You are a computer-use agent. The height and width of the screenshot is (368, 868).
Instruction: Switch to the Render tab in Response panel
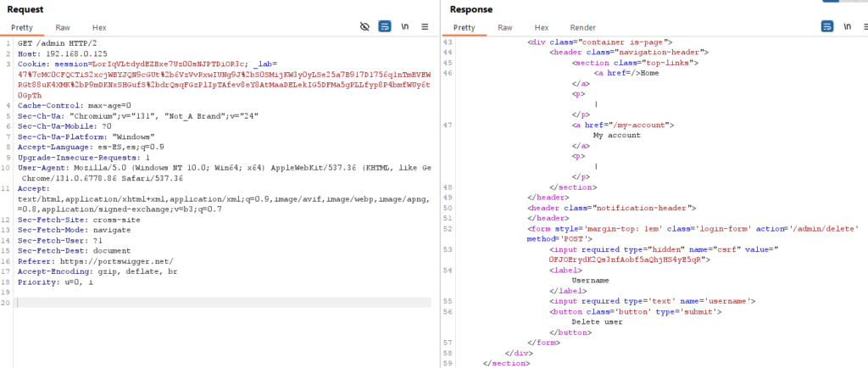(583, 27)
